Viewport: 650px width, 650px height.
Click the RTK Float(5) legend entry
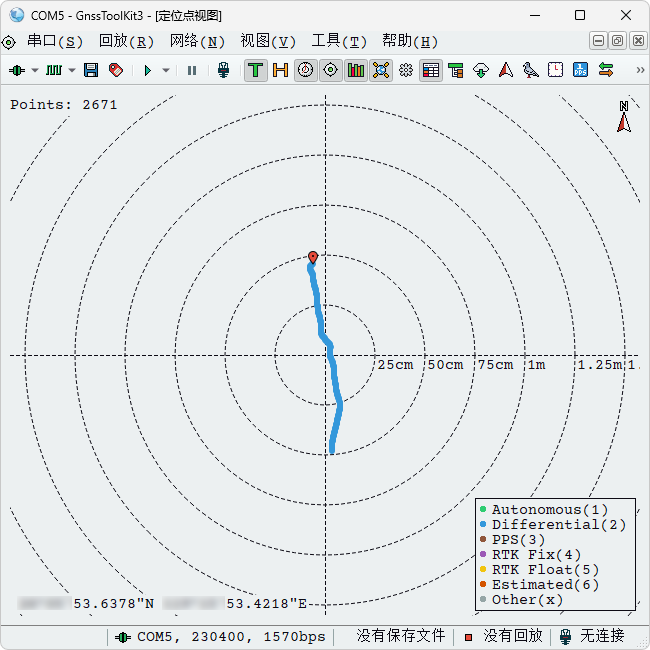tap(539, 570)
